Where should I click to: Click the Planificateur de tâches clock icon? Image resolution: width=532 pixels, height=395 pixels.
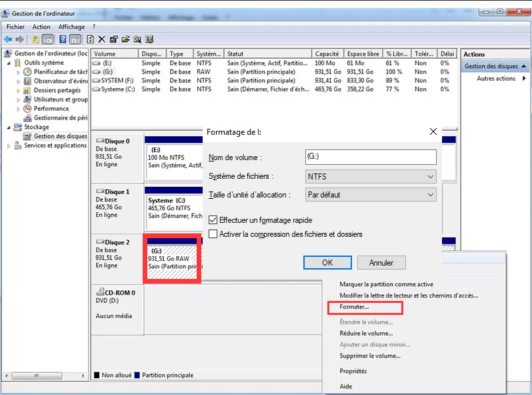click(27, 71)
